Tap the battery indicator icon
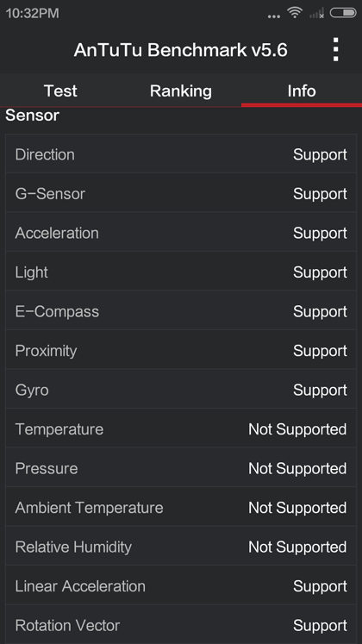The width and height of the screenshot is (362, 644). [343, 13]
